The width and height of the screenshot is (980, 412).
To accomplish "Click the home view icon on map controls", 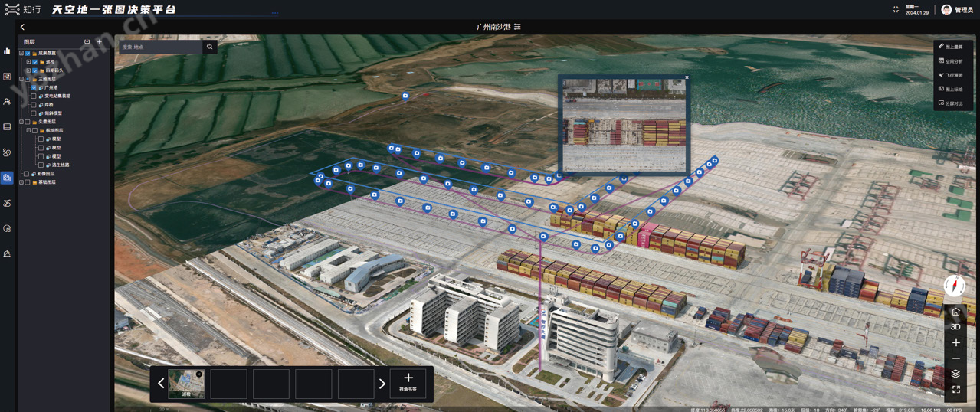I will pyautogui.click(x=955, y=312).
